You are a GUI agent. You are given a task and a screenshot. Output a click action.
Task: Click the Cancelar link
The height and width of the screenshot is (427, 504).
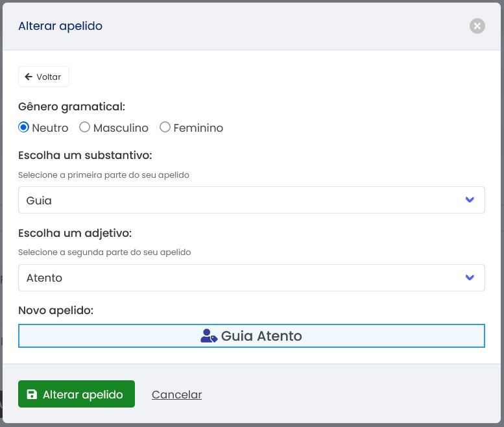point(176,395)
